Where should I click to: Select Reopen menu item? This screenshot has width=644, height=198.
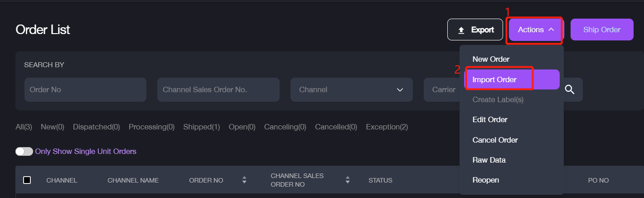click(485, 180)
